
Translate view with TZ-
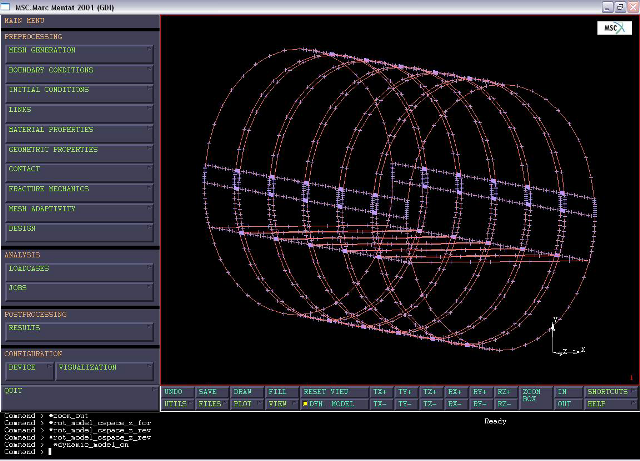[431, 404]
